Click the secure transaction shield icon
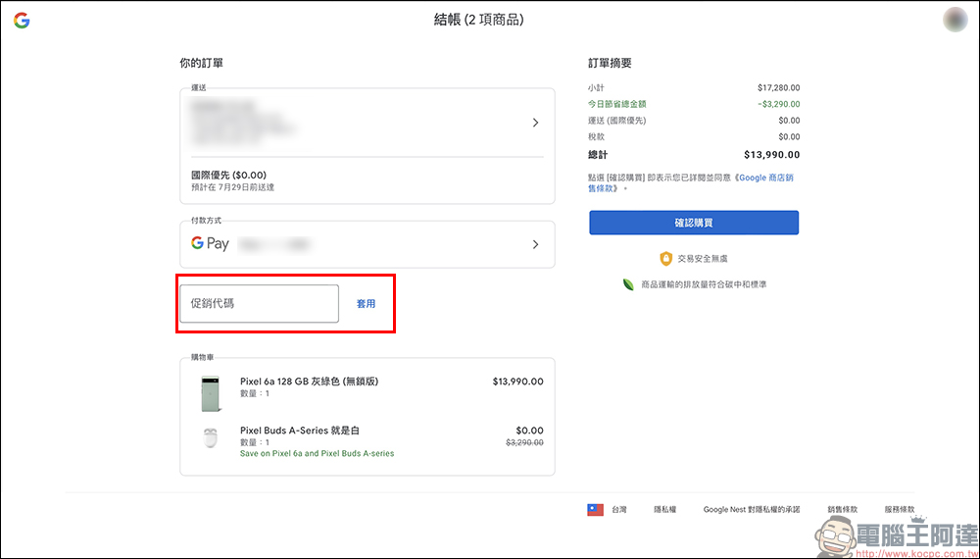The height and width of the screenshot is (559, 980). (x=665, y=259)
